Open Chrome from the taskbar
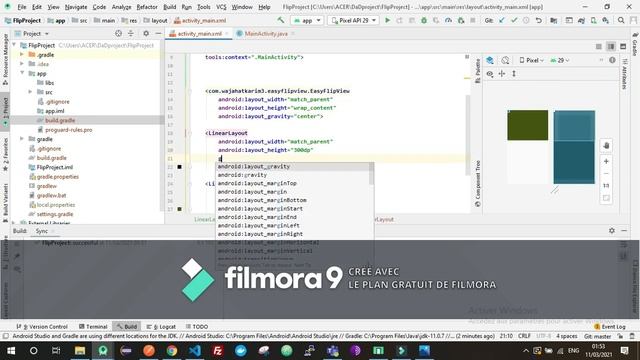 coord(172,351)
